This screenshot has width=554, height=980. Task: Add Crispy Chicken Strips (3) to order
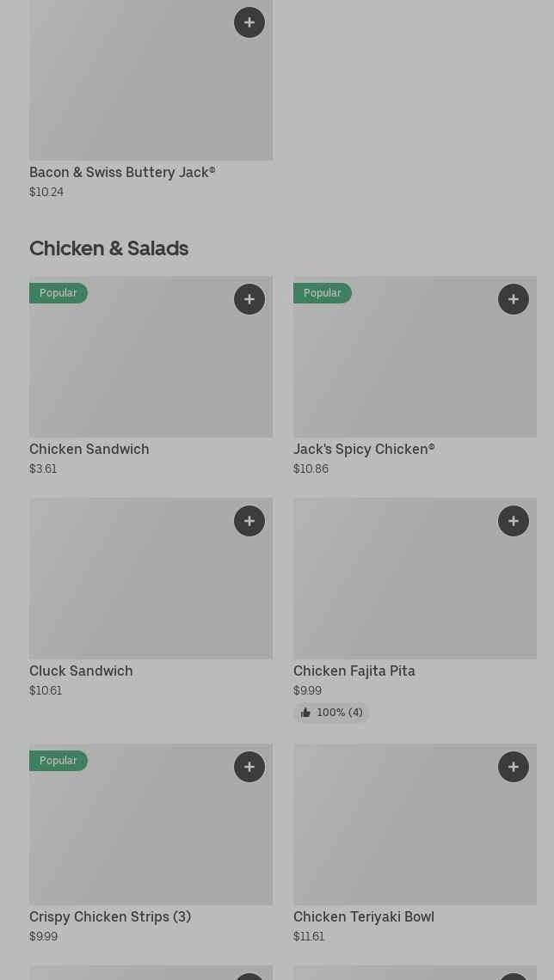[x=249, y=767]
